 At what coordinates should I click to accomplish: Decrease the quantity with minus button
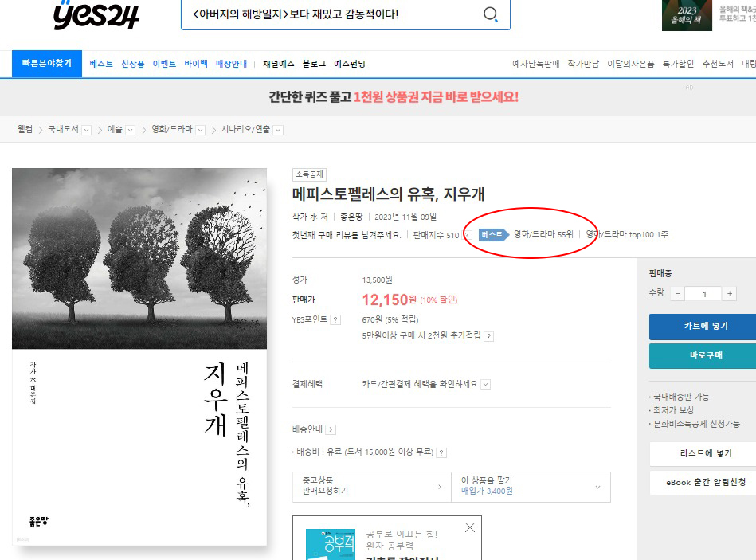coord(678,293)
